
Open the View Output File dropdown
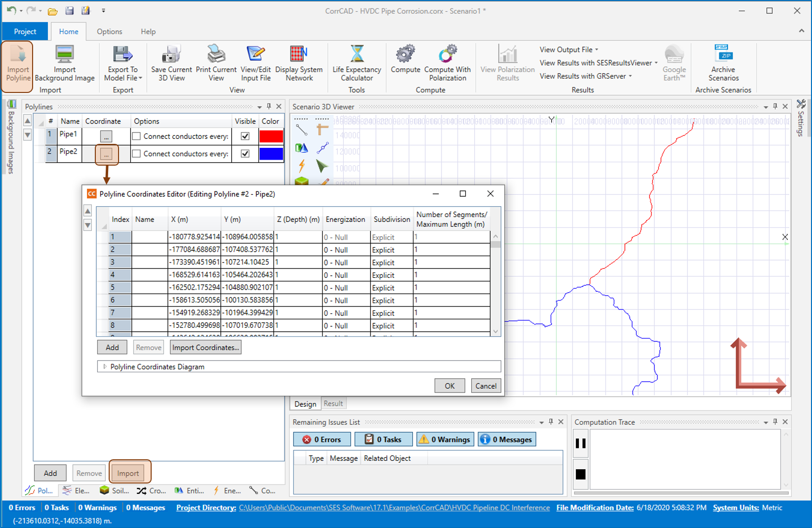[568, 49]
